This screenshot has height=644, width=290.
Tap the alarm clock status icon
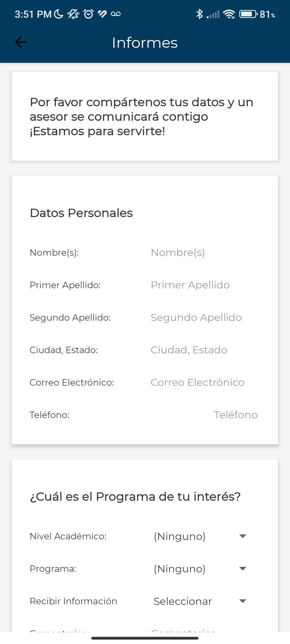[89, 14]
